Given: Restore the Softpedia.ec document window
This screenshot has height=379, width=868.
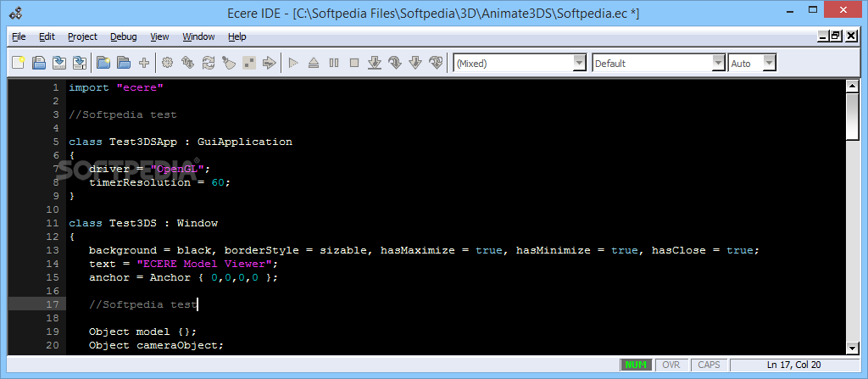Looking at the screenshot, I should (836, 36).
